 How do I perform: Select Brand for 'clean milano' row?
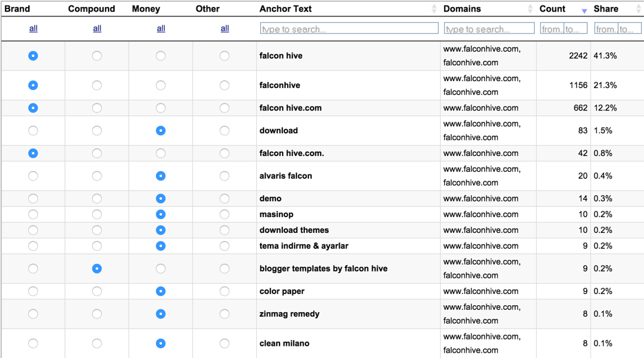coord(33,343)
